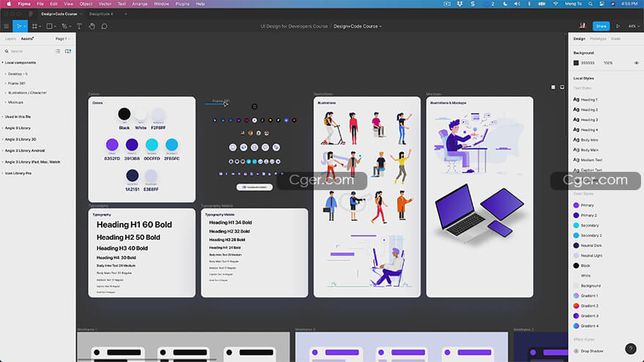644x362 pixels.
Task: Select the Pen tool
Action: point(64,26)
